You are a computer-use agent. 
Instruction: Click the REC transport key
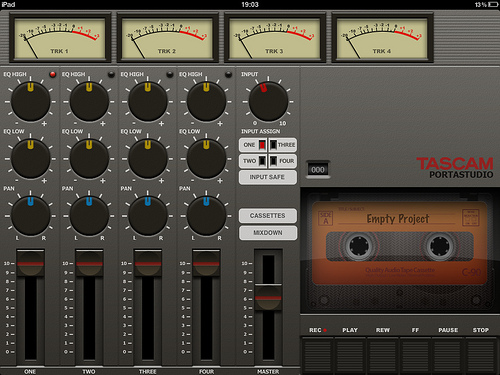pyautogui.click(x=318, y=354)
